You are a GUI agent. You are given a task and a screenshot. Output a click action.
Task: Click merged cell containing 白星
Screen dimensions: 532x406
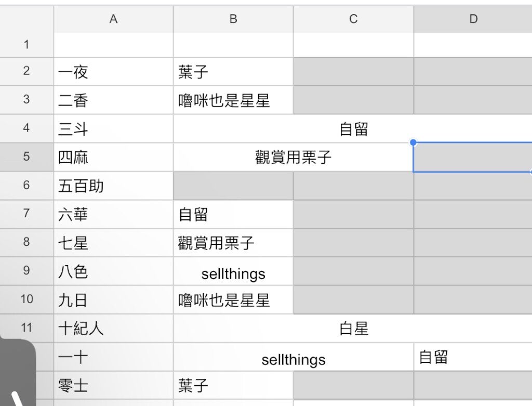pos(353,328)
